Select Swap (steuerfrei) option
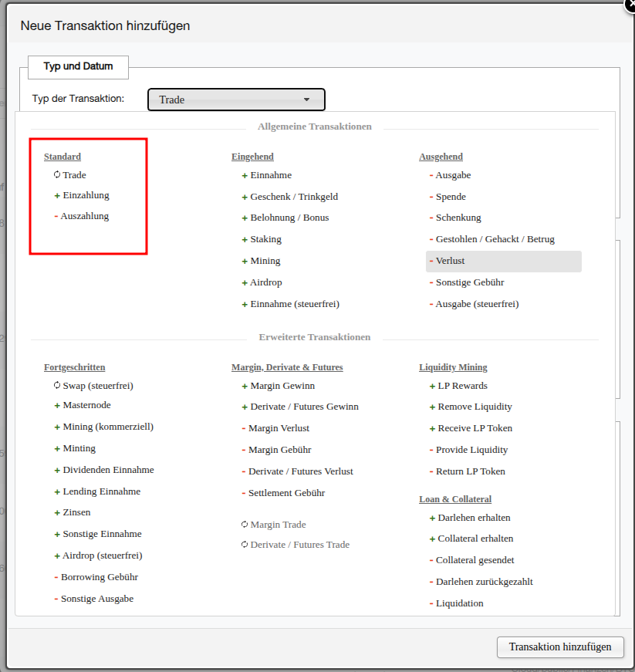Viewport: 635px width, 672px height. tap(97, 385)
